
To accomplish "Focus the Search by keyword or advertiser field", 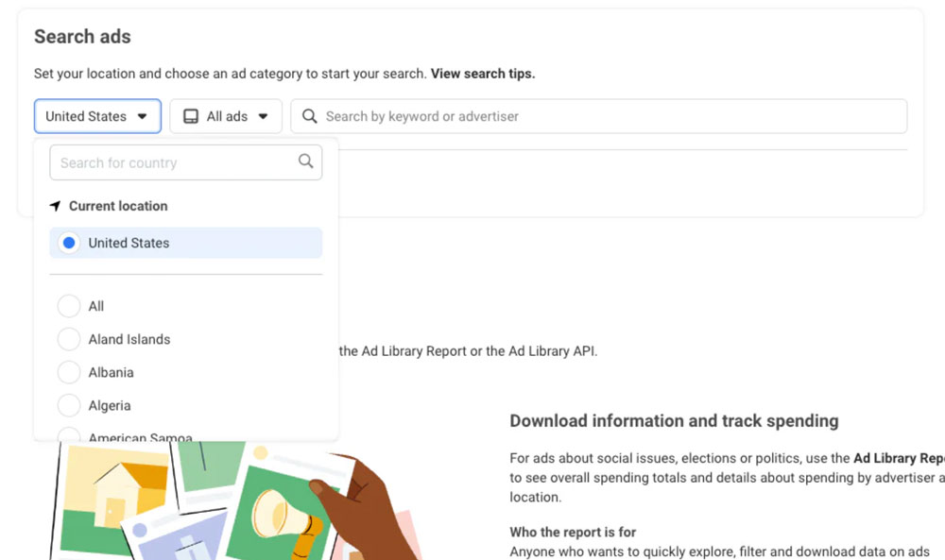I will click(605, 116).
